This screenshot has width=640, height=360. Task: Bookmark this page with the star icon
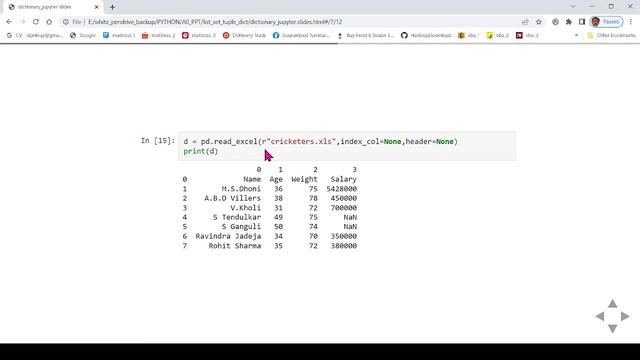point(539,22)
